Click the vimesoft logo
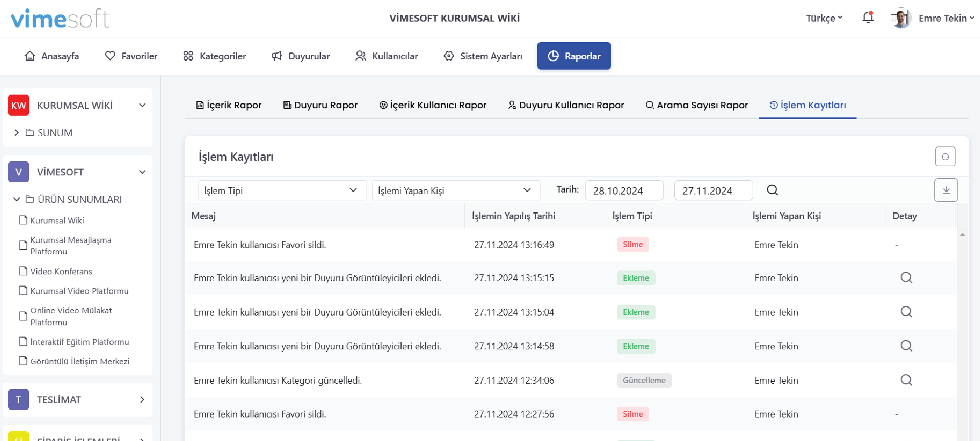980x441 pixels. 60,18
